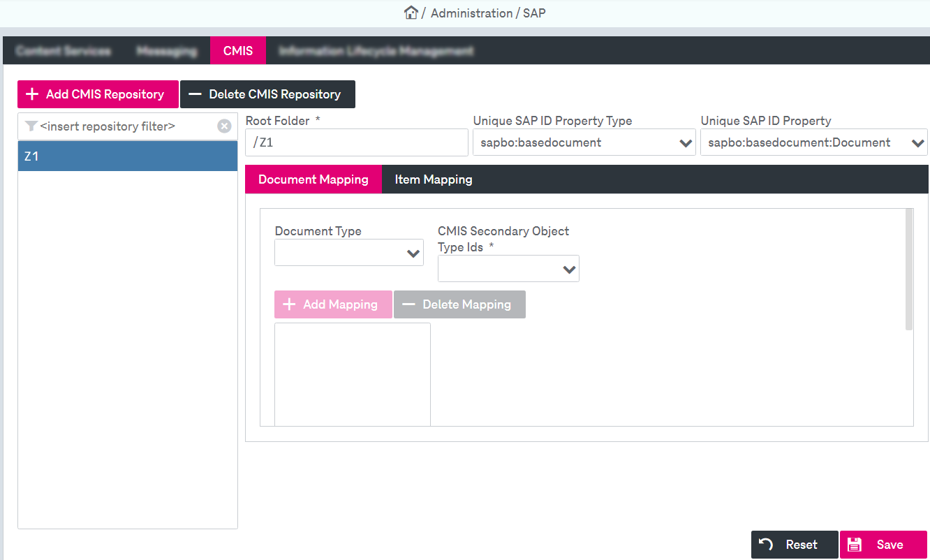This screenshot has height=560, width=930.
Task: Open the CMIS Secondary Object Type Ids dropdown
Action: 568,268
